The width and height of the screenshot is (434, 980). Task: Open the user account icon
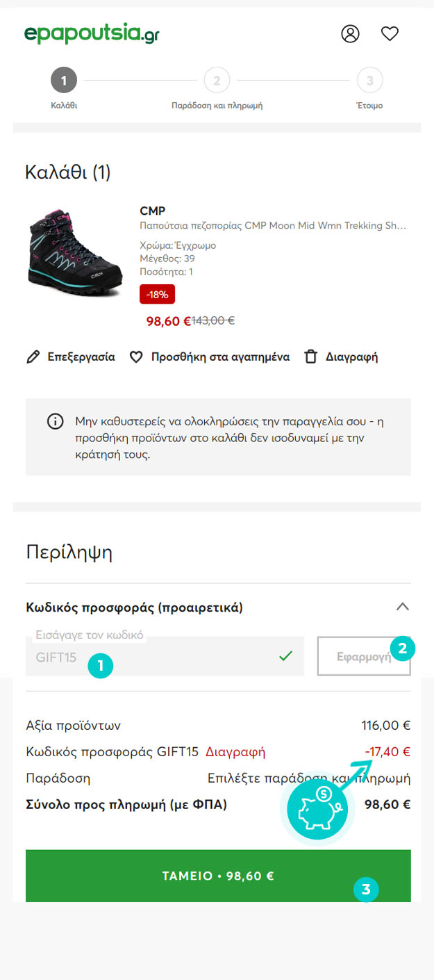pyautogui.click(x=351, y=33)
